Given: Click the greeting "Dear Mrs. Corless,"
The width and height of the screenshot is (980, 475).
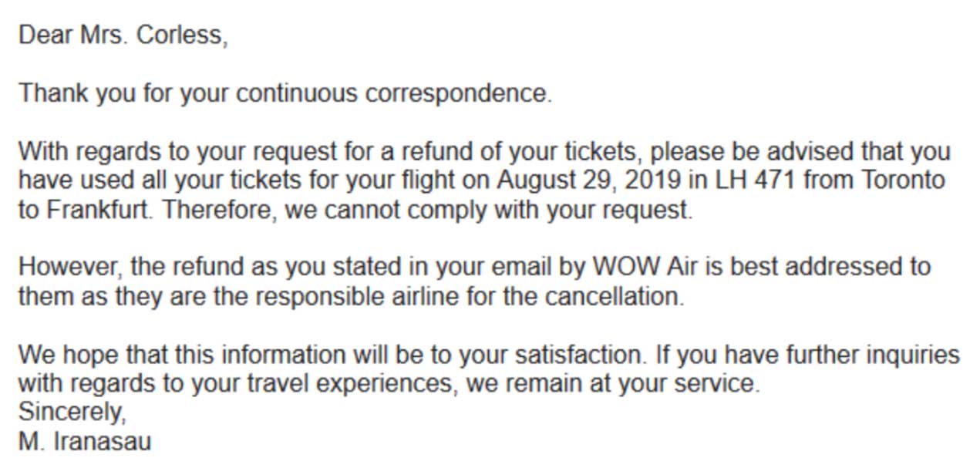Looking at the screenshot, I should click(123, 35).
